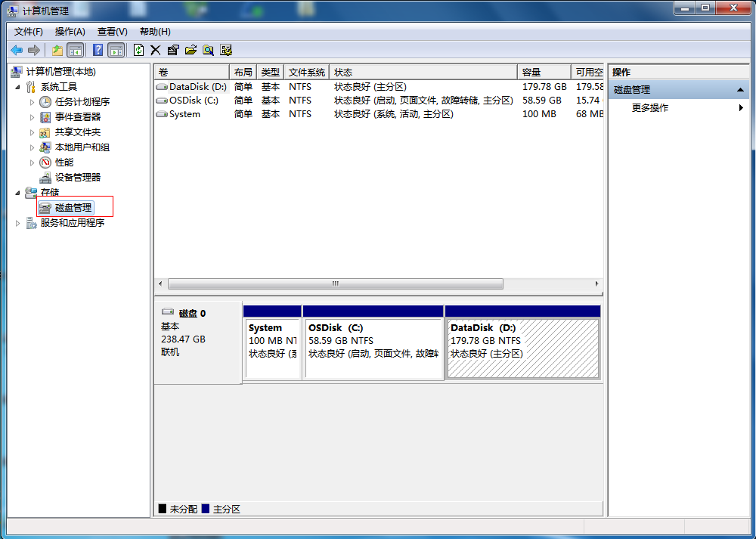756x539 pixels.
Task: Sort by the 布局 column header
Action: (243, 73)
